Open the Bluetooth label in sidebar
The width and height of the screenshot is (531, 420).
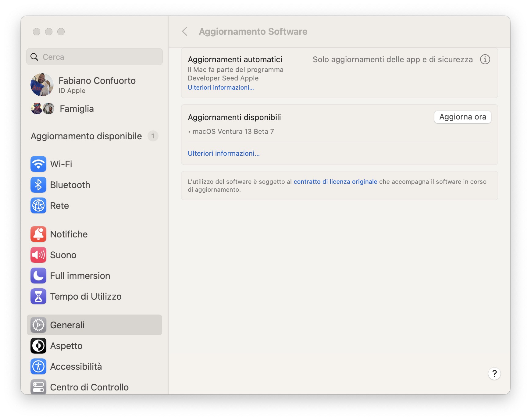point(70,185)
